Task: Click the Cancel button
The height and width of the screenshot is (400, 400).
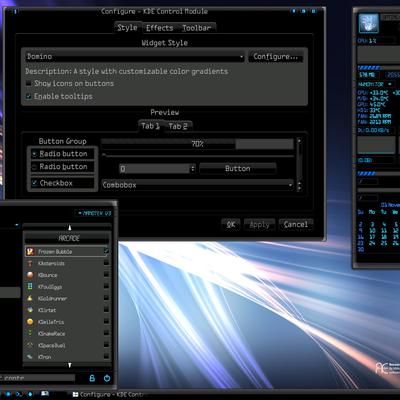Action: pyautogui.click(x=296, y=225)
